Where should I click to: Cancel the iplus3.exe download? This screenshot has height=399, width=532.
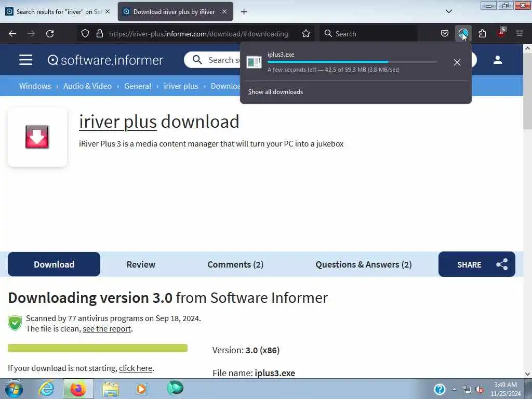tap(457, 62)
